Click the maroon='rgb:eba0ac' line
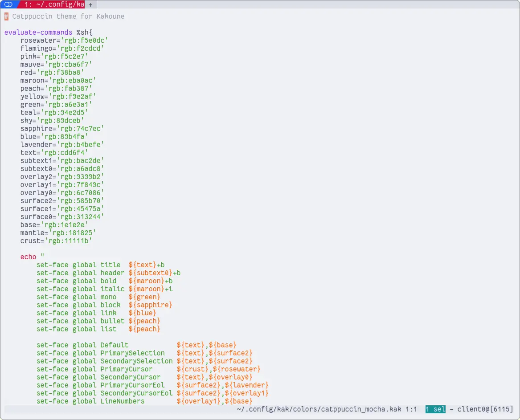The image size is (520, 420). tap(58, 81)
